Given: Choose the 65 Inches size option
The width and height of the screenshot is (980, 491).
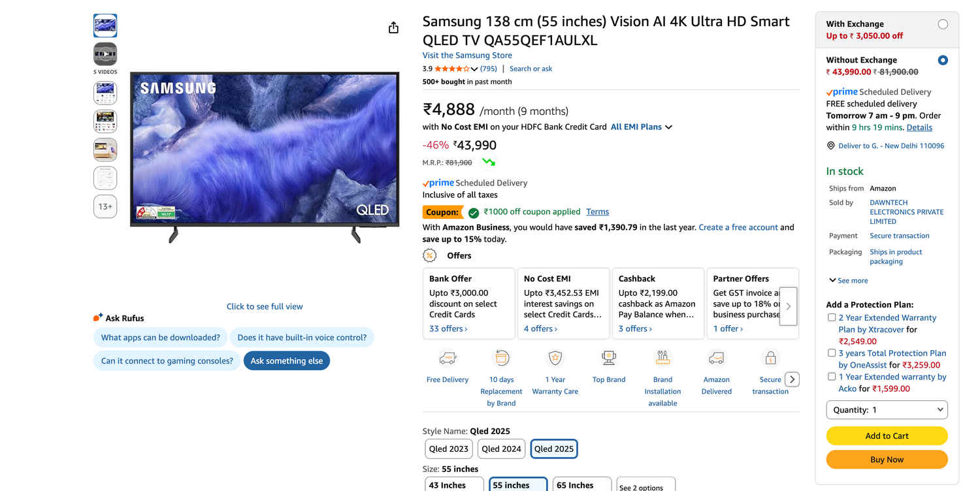Looking at the screenshot, I should [581, 485].
